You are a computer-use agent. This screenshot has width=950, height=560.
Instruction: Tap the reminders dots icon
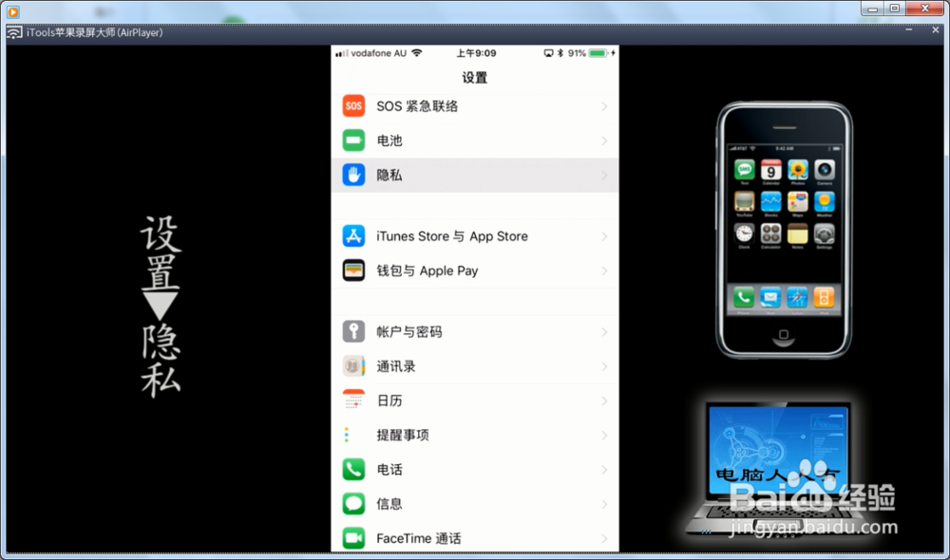click(347, 435)
